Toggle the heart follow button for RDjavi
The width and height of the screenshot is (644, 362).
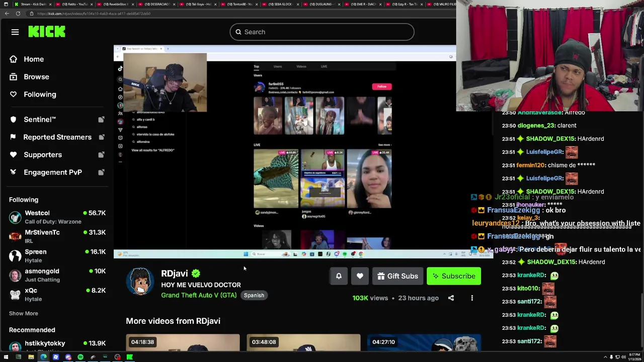(360, 276)
